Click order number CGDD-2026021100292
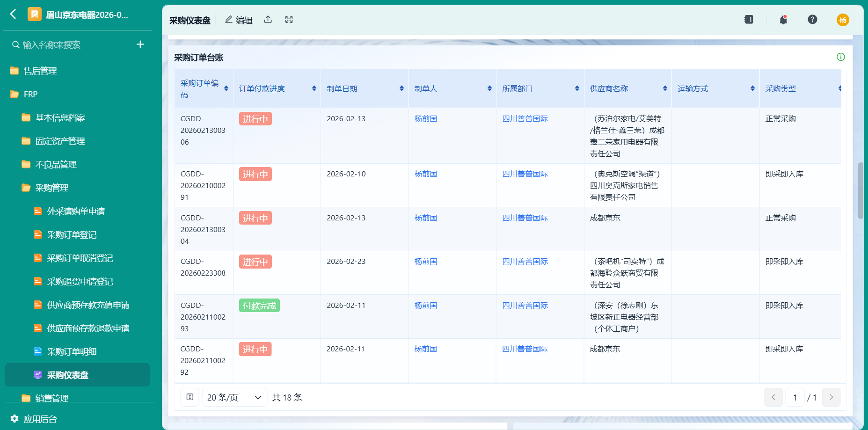 tap(203, 360)
